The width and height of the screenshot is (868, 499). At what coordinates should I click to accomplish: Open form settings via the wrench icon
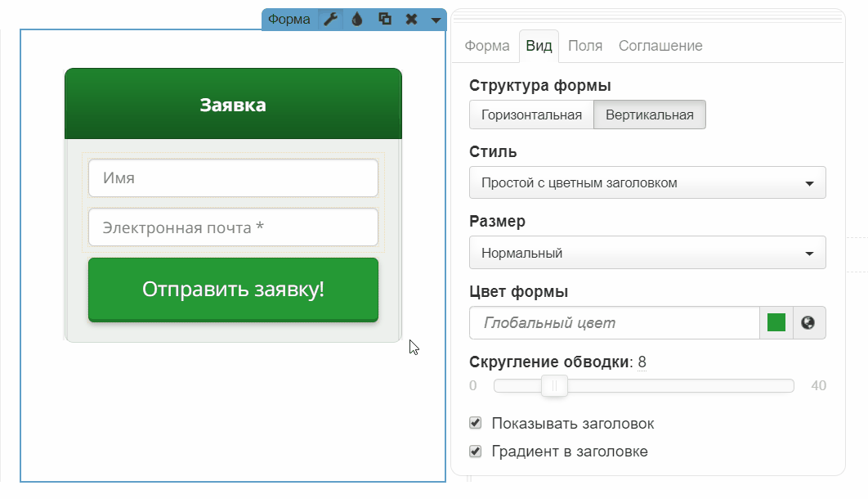pyautogui.click(x=329, y=20)
